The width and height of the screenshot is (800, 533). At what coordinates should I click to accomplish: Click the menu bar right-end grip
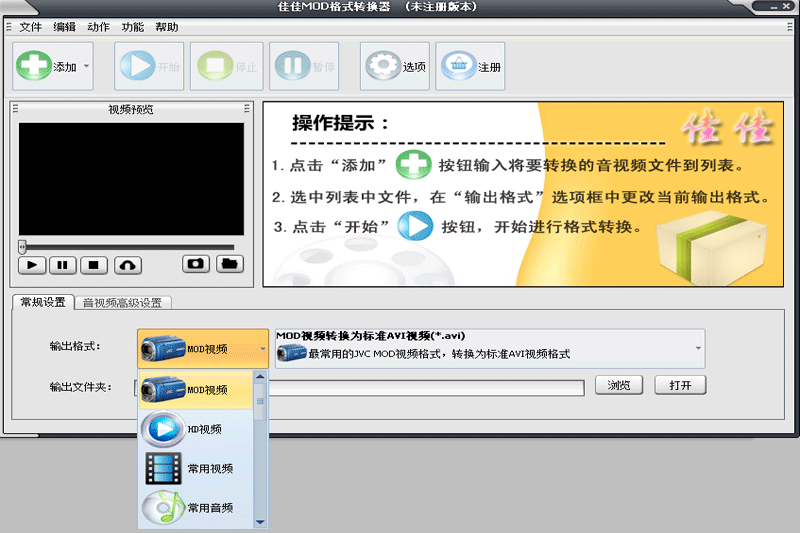790,27
